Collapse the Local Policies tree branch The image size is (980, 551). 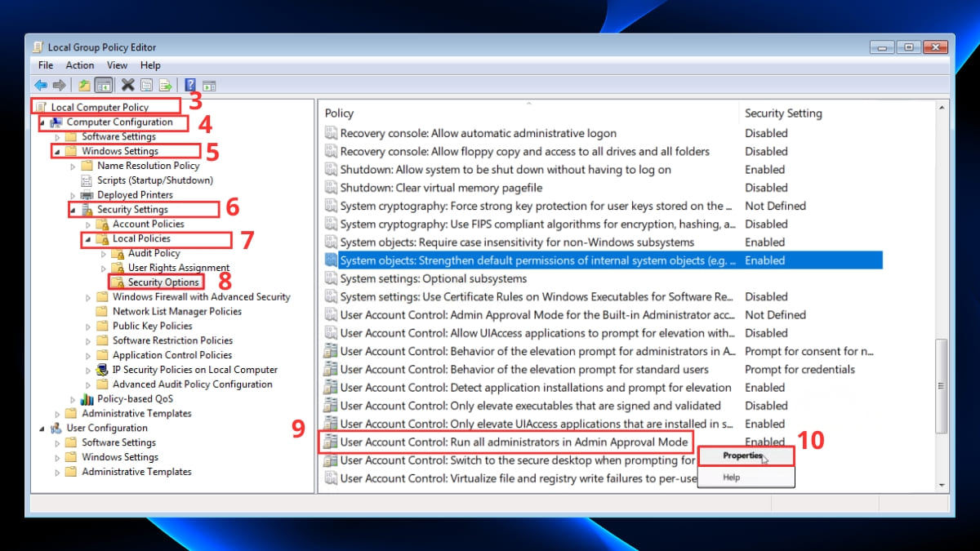[x=89, y=239]
